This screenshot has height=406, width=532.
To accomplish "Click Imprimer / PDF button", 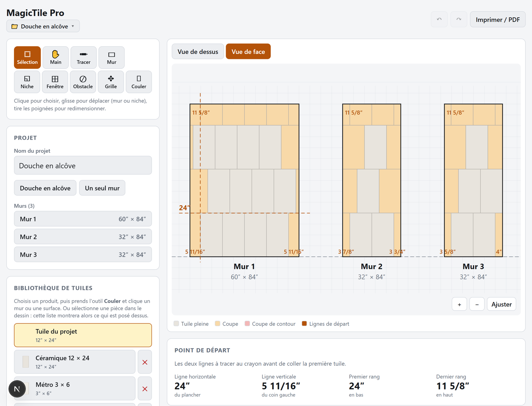I will [497, 19].
